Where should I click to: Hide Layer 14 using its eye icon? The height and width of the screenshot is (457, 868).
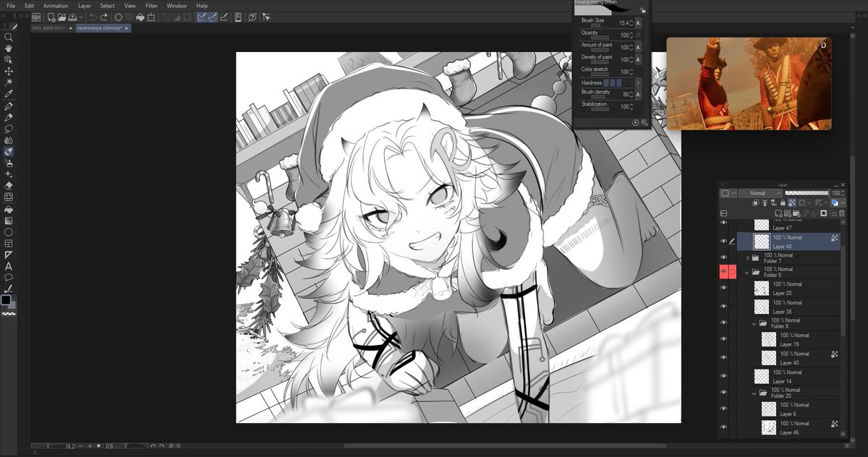click(x=723, y=376)
